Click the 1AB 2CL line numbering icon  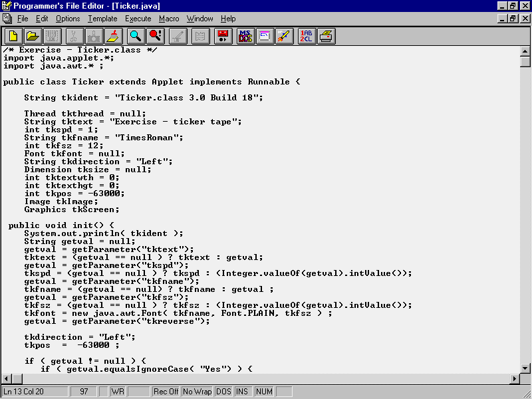point(307,36)
